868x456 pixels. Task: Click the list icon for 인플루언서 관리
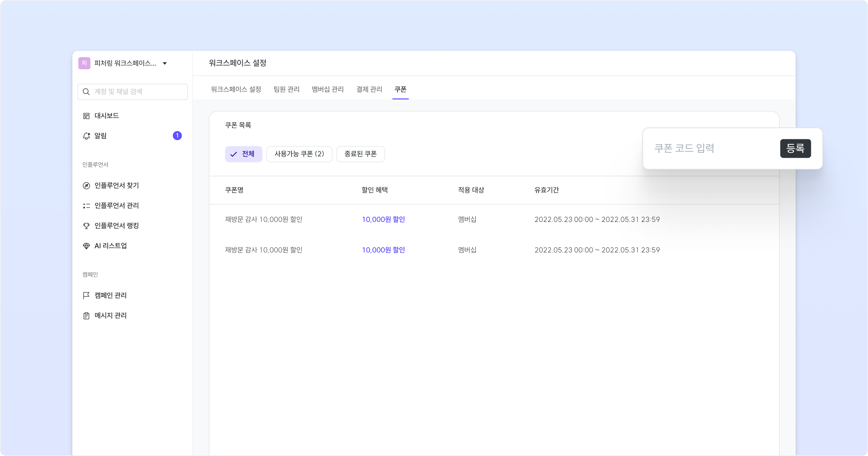pyautogui.click(x=86, y=206)
